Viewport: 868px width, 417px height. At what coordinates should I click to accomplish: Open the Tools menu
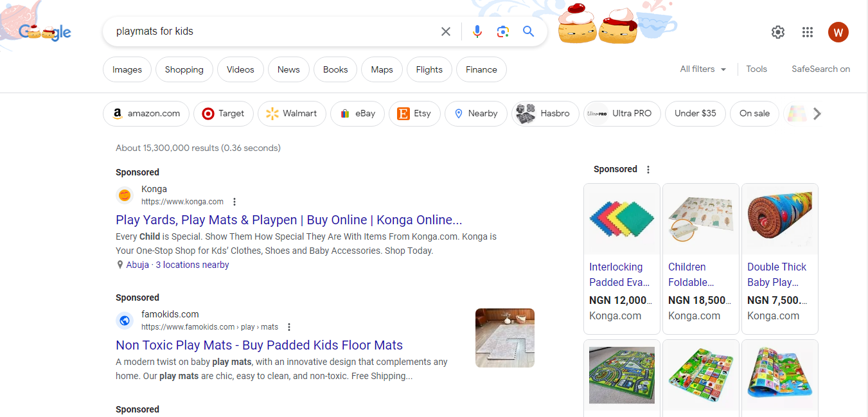coord(756,69)
